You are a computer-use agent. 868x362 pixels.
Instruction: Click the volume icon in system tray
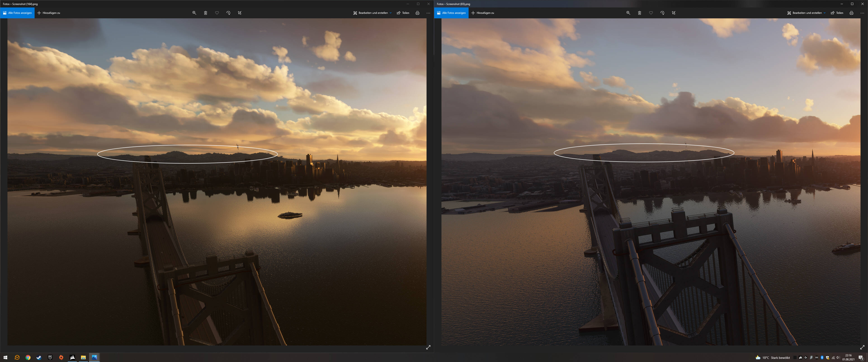[x=838, y=358]
